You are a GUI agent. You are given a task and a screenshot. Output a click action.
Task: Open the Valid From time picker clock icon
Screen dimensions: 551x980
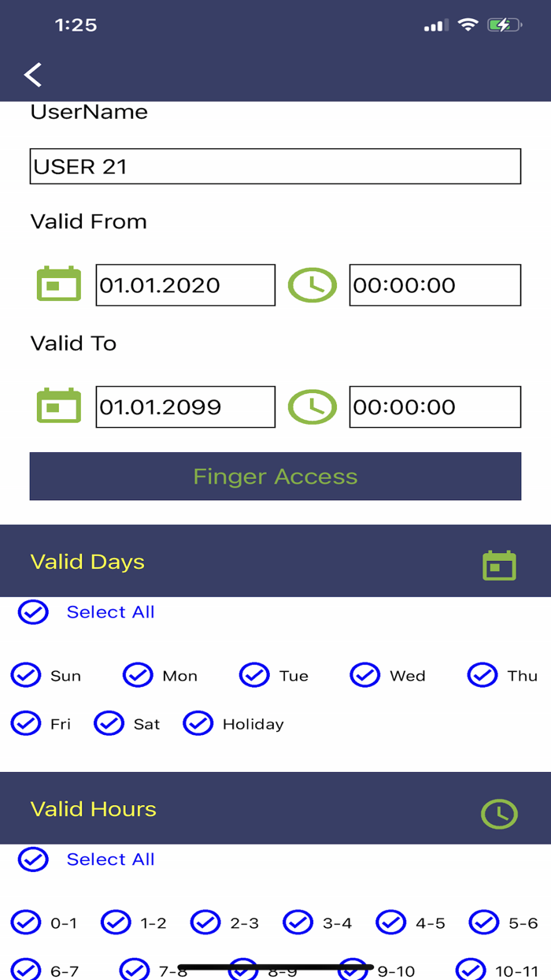[312, 284]
